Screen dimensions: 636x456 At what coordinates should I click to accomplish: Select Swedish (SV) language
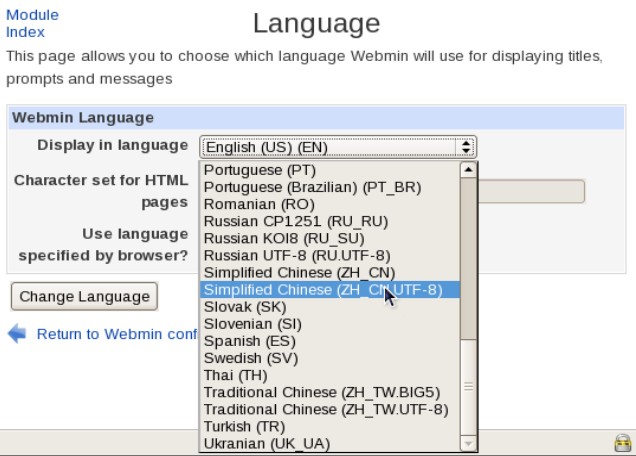pyautogui.click(x=330, y=358)
